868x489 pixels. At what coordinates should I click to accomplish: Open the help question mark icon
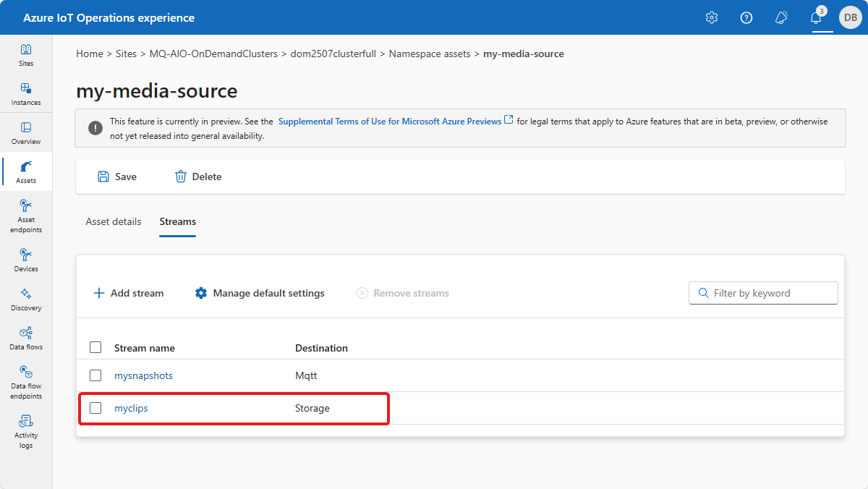pos(746,18)
